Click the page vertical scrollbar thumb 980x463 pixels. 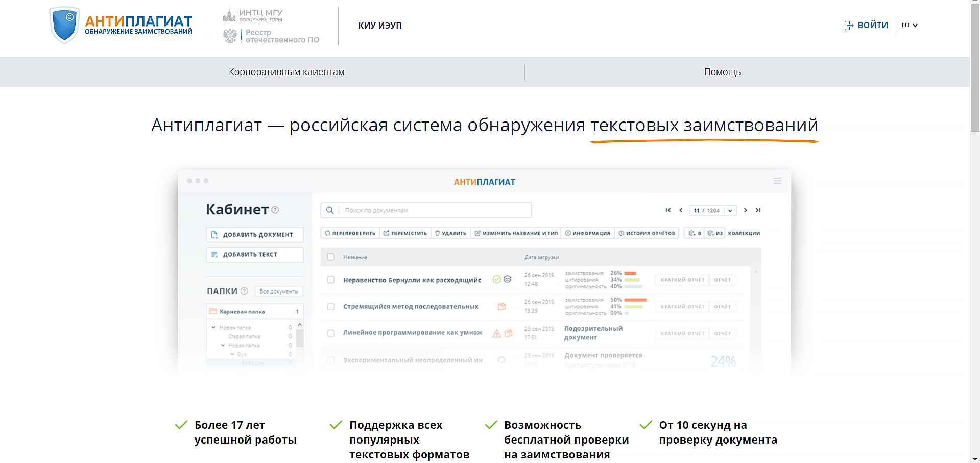975,69
